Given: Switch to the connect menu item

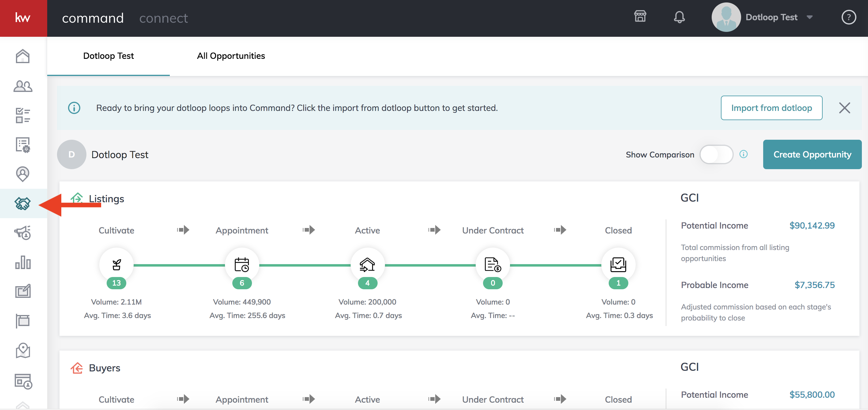Looking at the screenshot, I should [164, 18].
